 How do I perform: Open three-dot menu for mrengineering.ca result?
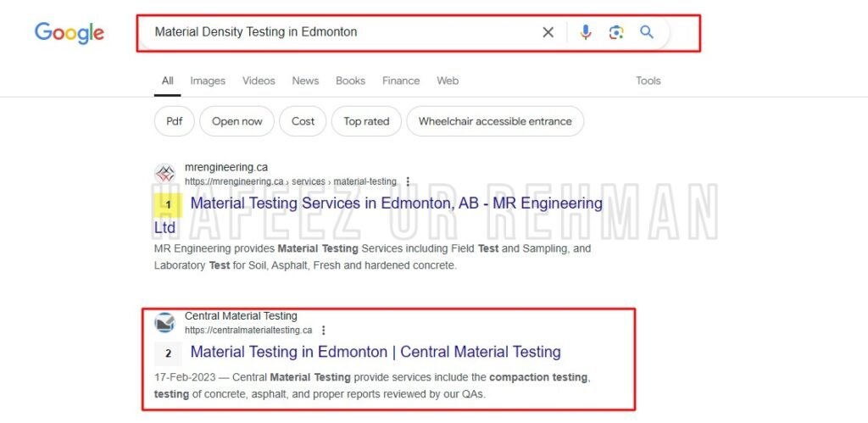coord(408,181)
